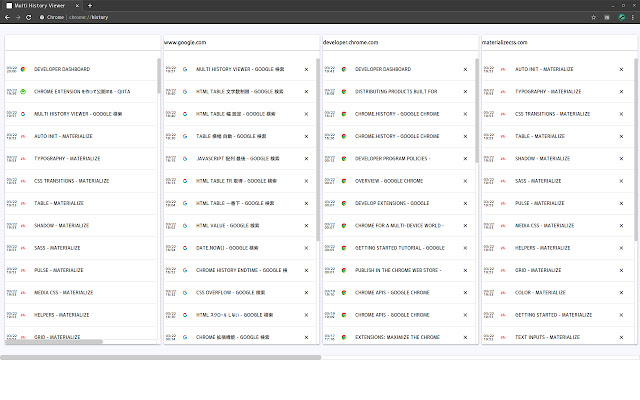Remove the HTML Value Google search entry
640x400 pixels.
point(306,226)
